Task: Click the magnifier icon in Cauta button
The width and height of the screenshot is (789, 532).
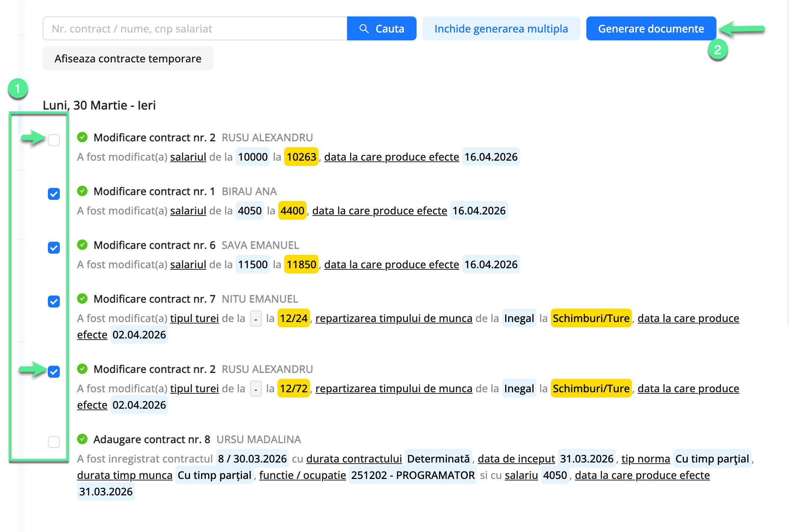Action: pos(364,29)
